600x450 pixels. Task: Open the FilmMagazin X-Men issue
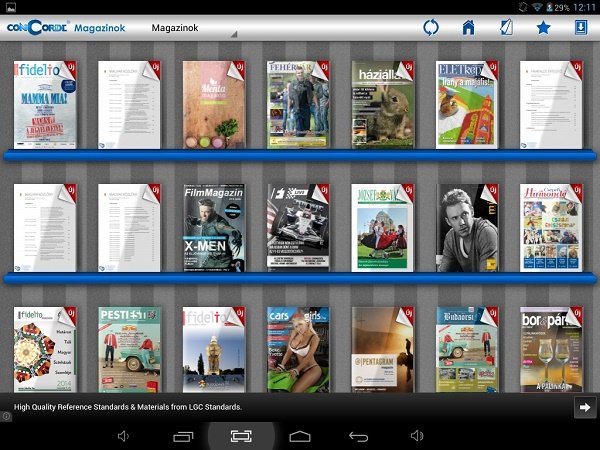tap(214, 228)
